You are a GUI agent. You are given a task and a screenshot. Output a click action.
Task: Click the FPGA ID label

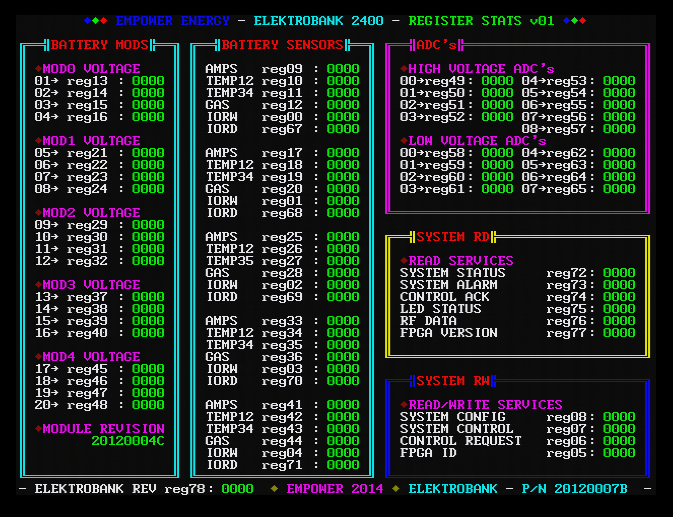pyautogui.click(x=428, y=453)
